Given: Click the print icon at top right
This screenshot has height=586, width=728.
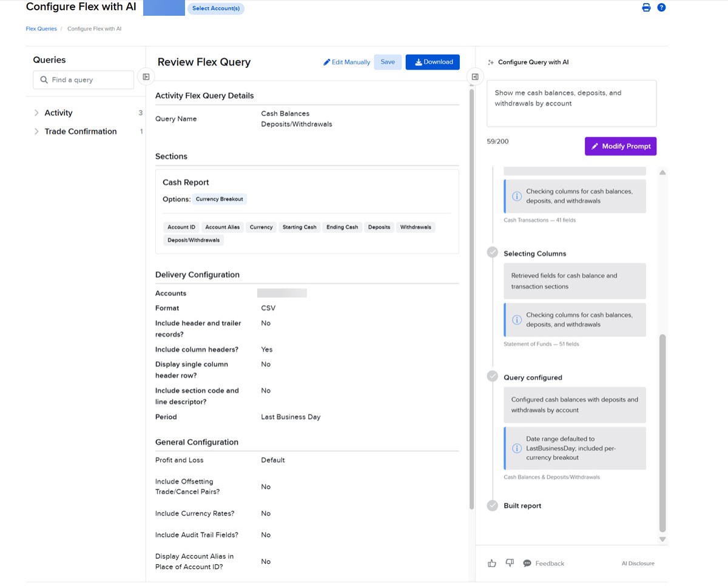Looking at the screenshot, I should (x=646, y=8).
